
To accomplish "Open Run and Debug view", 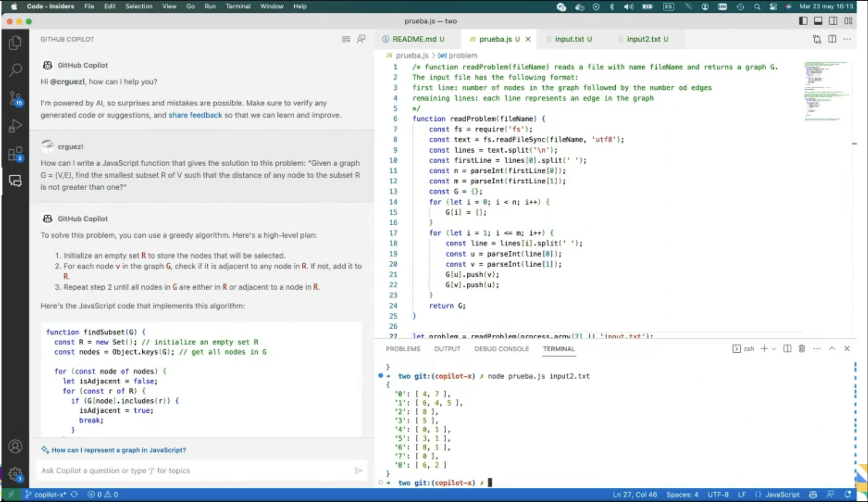I will pos(15,126).
